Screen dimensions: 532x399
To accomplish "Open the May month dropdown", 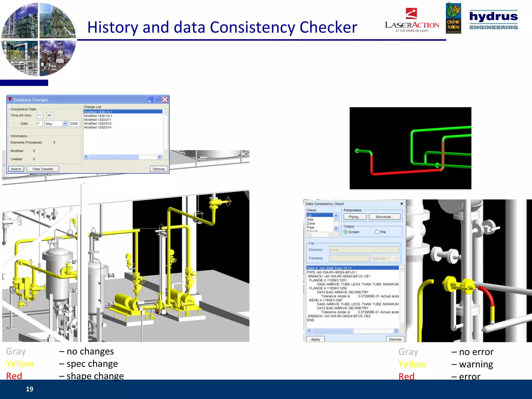I will pyautogui.click(x=65, y=124).
